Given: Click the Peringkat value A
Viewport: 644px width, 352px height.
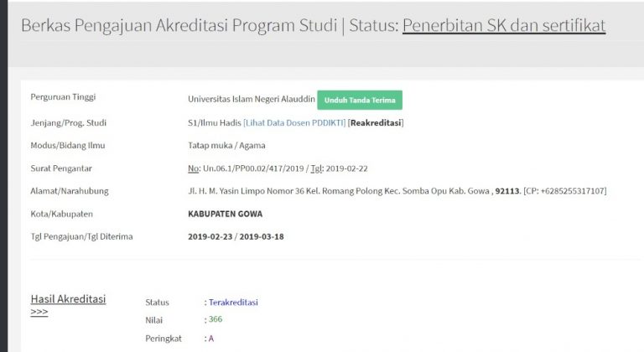Looking at the screenshot, I should pos(211,339).
